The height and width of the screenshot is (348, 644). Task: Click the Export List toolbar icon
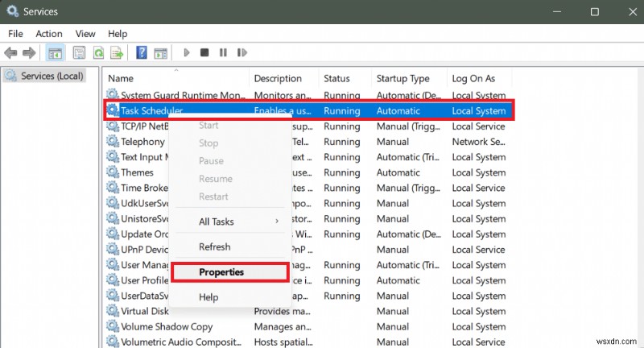[117, 52]
